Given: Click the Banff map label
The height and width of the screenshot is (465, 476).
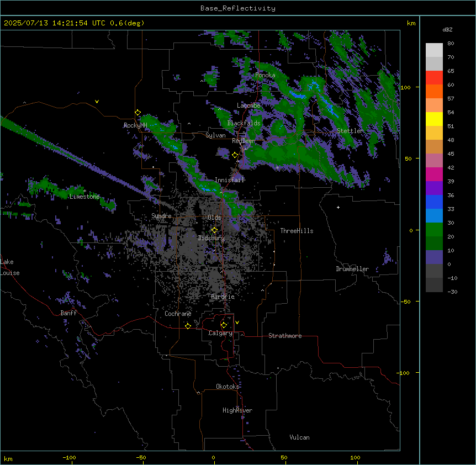Looking at the screenshot, I should click(68, 313).
